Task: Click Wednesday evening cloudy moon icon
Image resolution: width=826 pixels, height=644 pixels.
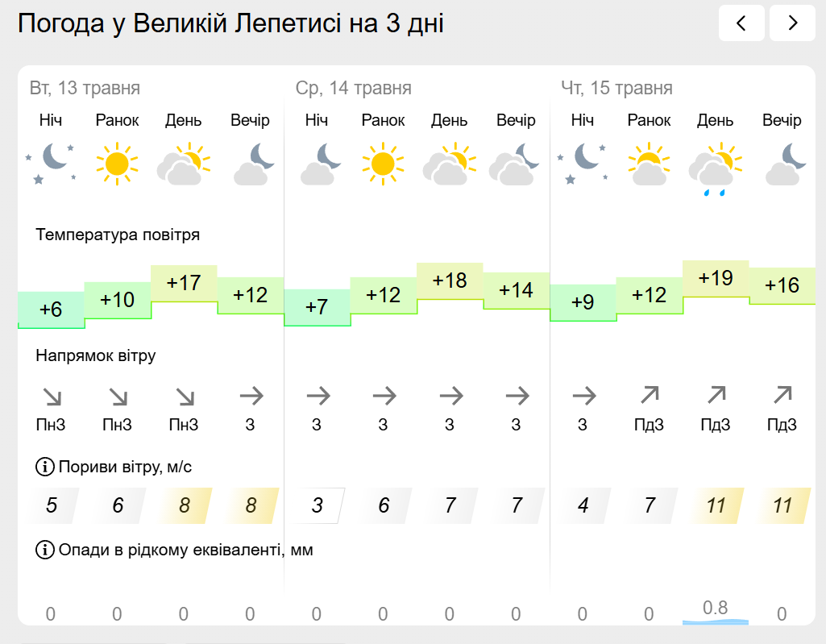Action: coord(515,164)
